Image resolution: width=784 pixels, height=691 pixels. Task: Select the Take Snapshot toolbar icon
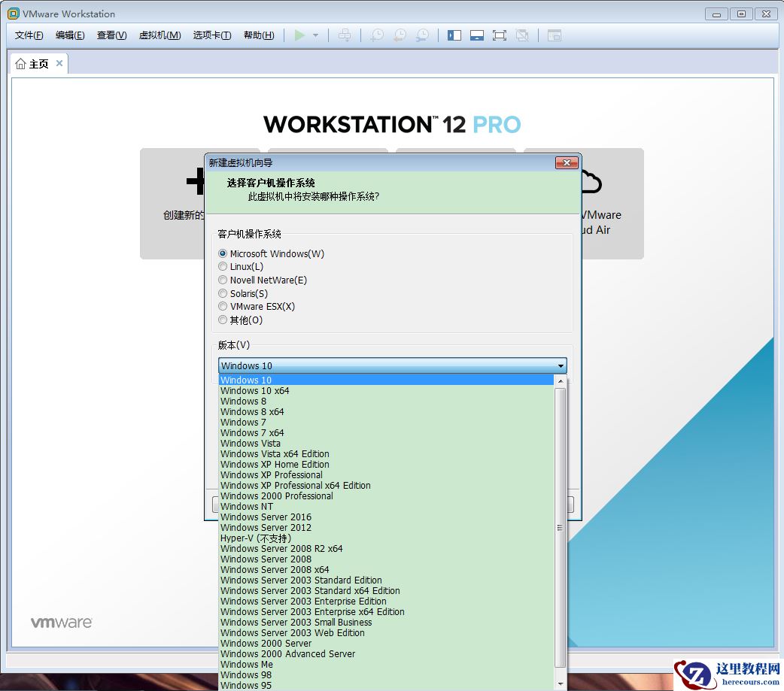tap(376, 35)
